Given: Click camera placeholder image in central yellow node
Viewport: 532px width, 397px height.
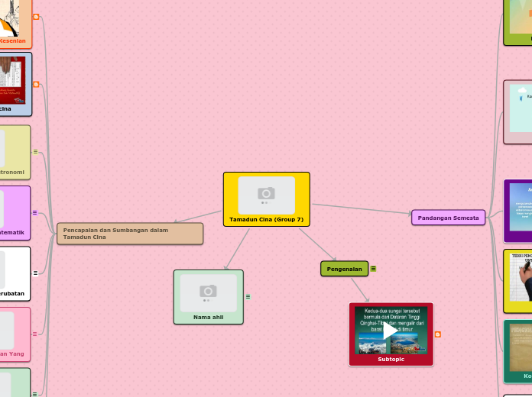Looking at the screenshot, I should [x=266, y=194].
